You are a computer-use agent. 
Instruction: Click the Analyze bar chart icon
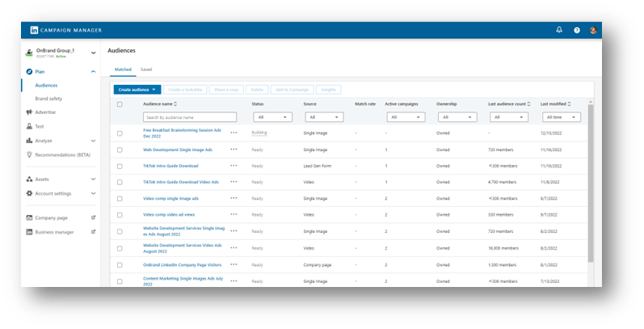(29, 141)
